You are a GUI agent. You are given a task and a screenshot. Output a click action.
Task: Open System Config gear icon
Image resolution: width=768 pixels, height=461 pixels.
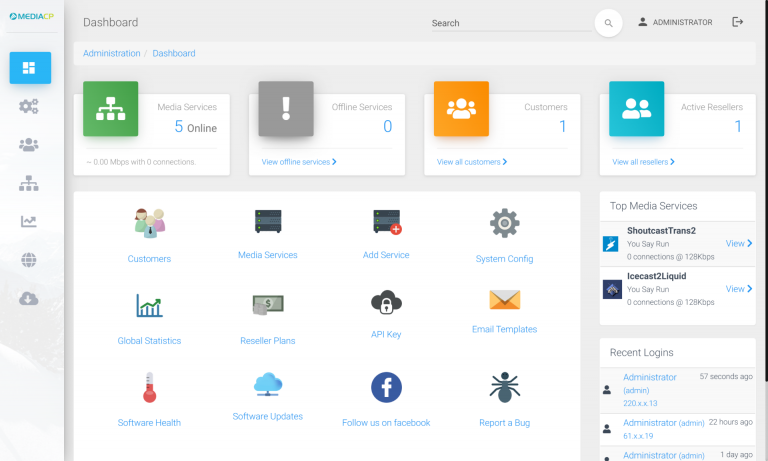[x=504, y=222]
